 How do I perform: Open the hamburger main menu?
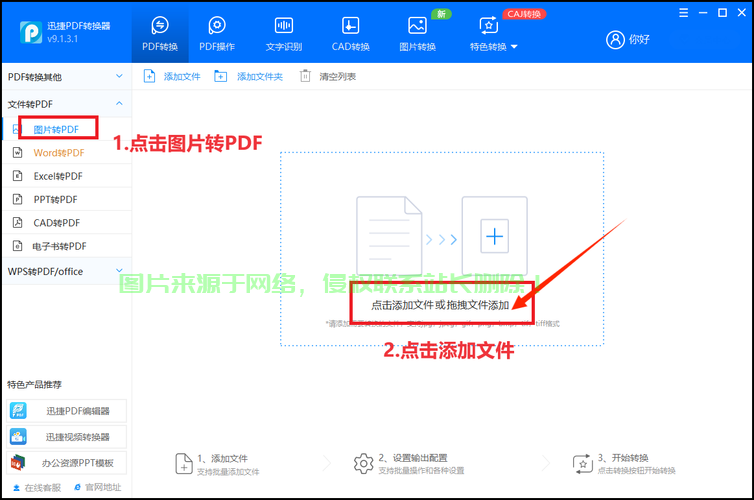coord(683,13)
